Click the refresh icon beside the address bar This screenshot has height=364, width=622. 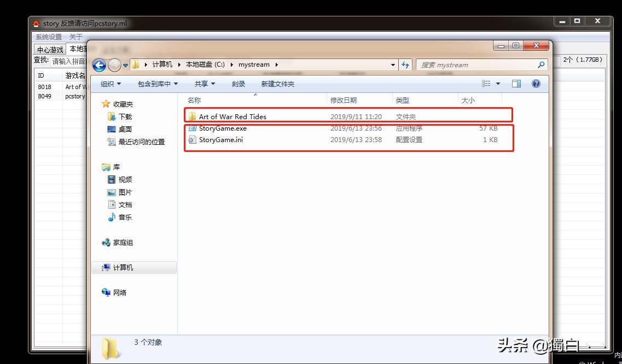tap(405, 64)
